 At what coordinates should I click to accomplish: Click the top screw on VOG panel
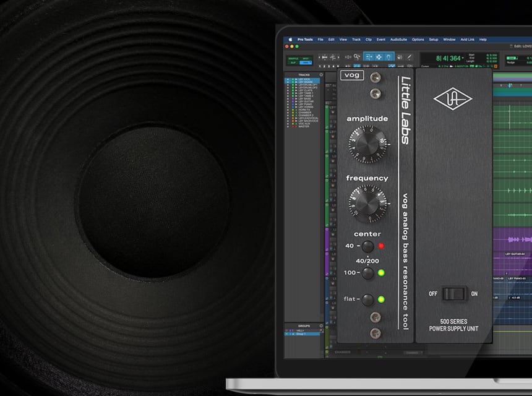point(375,78)
